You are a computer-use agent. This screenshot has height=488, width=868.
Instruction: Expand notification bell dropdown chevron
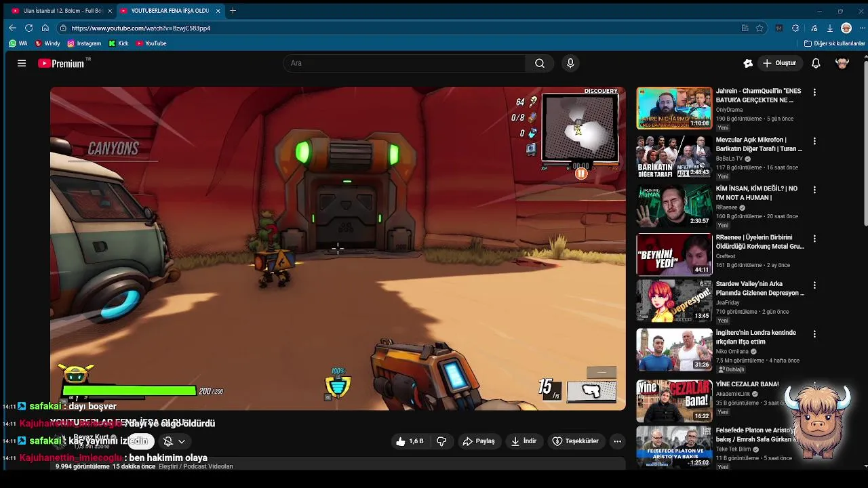pyautogui.click(x=181, y=441)
